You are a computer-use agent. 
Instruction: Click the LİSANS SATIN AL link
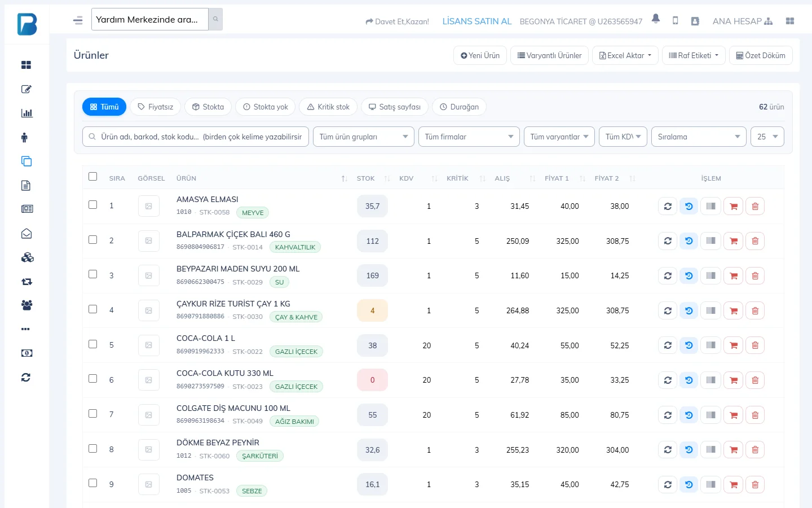(477, 21)
